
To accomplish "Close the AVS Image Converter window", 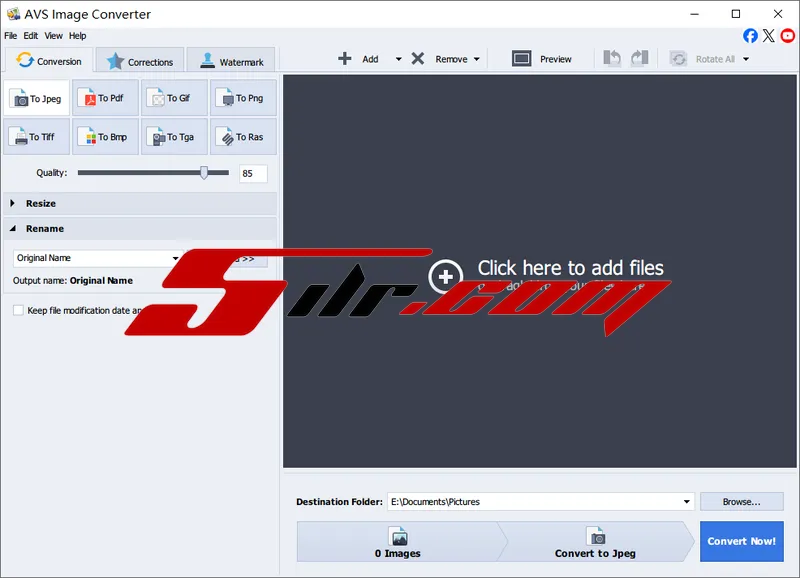I will pyautogui.click(x=778, y=14).
